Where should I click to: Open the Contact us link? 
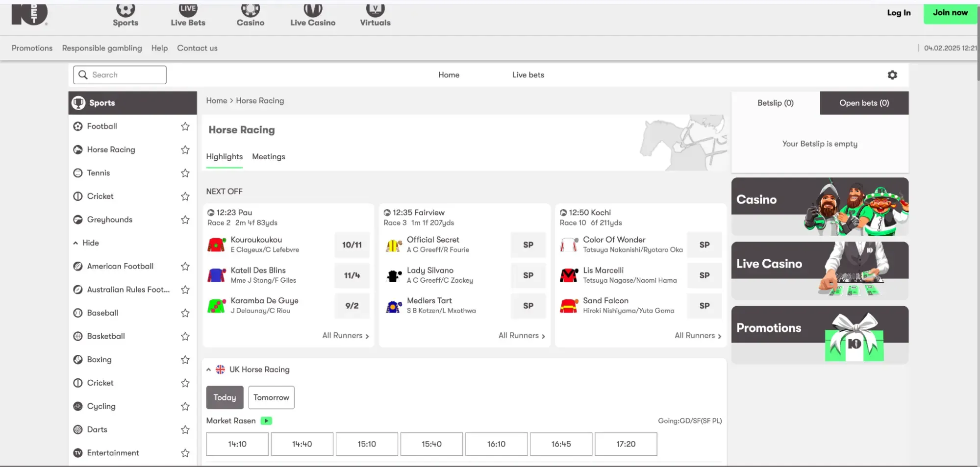click(x=197, y=48)
